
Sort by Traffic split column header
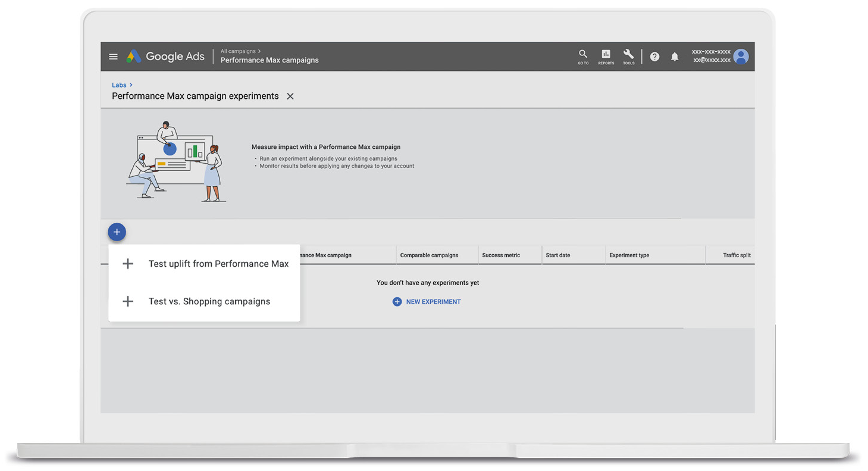[x=737, y=255]
